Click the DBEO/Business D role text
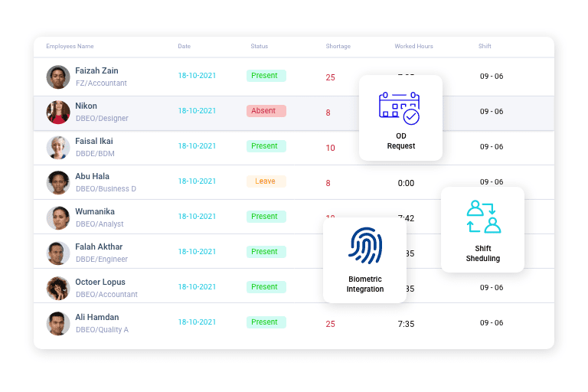 106,189
